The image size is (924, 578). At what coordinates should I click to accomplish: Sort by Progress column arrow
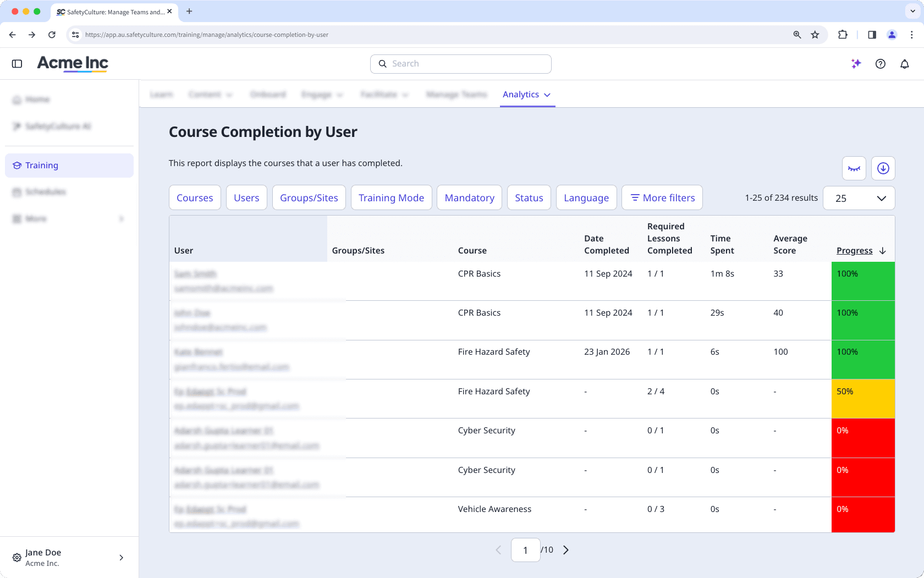883,251
